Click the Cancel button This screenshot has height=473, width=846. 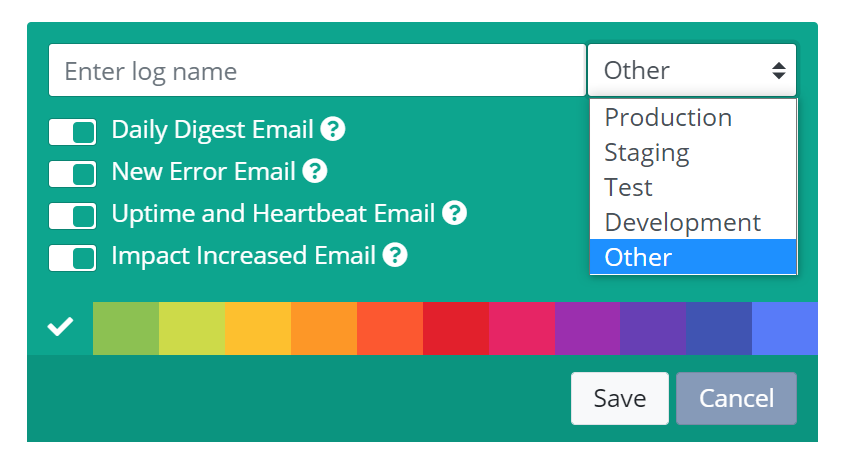pos(736,399)
